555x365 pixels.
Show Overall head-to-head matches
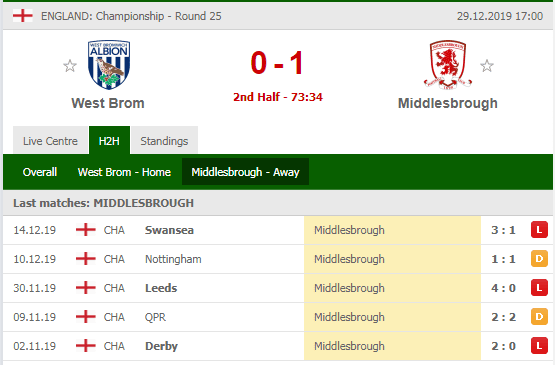(x=40, y=172)
